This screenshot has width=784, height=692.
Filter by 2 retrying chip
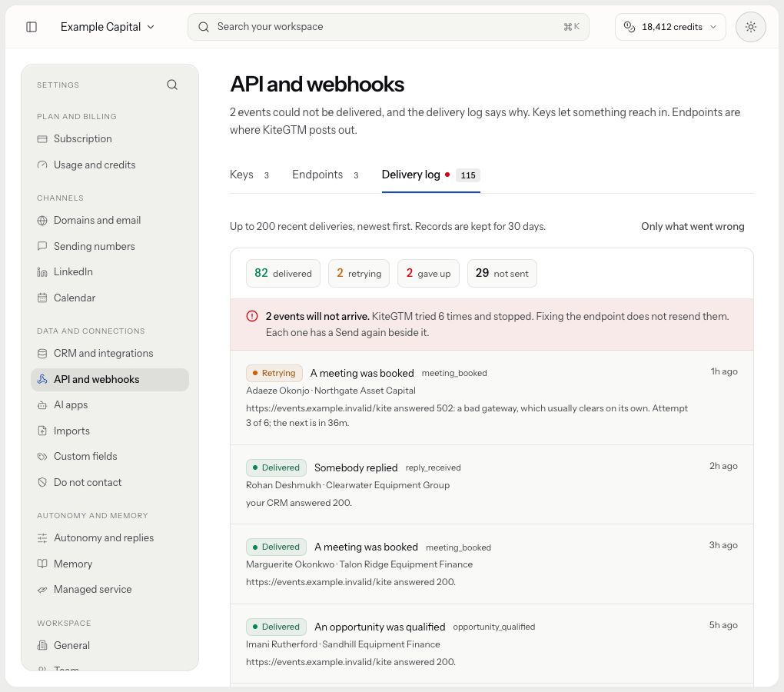point(359,274)
